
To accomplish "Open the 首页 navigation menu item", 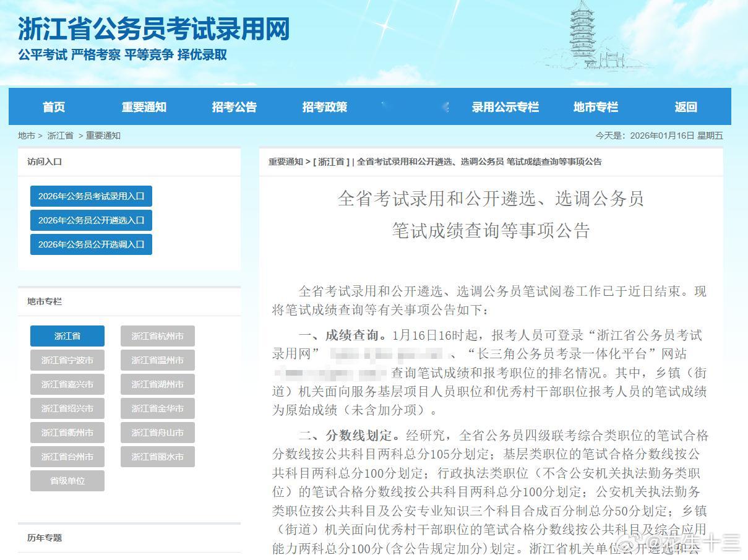I will (53, 106).
